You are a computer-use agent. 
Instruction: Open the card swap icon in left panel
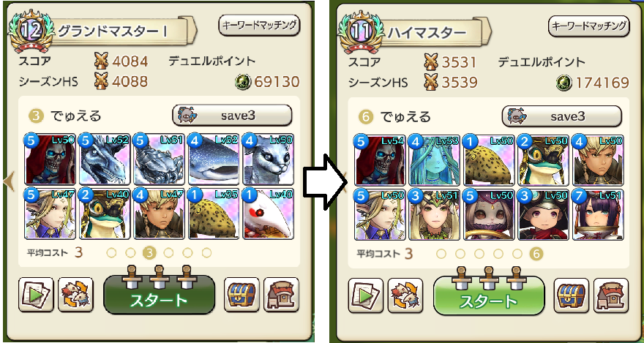pos(75,295)
